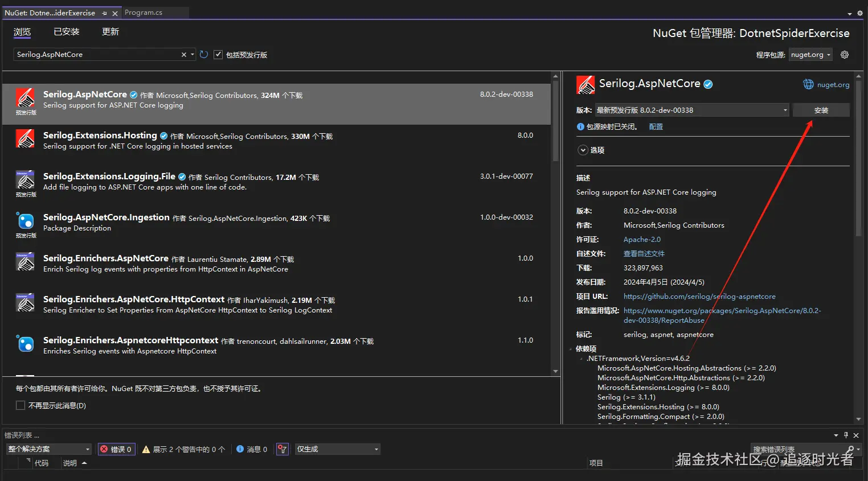Click the nuget.org globe icon
Image resolution: width=868 pixels, height=481 pixels.
coord(808,84)
